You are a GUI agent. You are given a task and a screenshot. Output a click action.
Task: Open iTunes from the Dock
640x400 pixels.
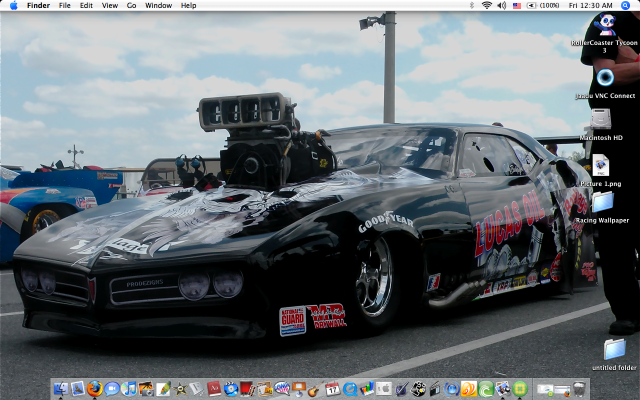coord(129,389)
